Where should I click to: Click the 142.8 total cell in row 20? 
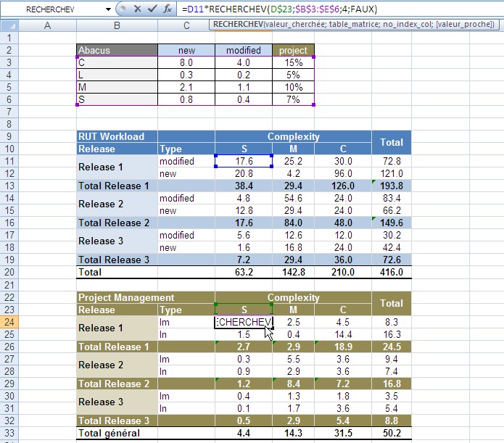293,272
